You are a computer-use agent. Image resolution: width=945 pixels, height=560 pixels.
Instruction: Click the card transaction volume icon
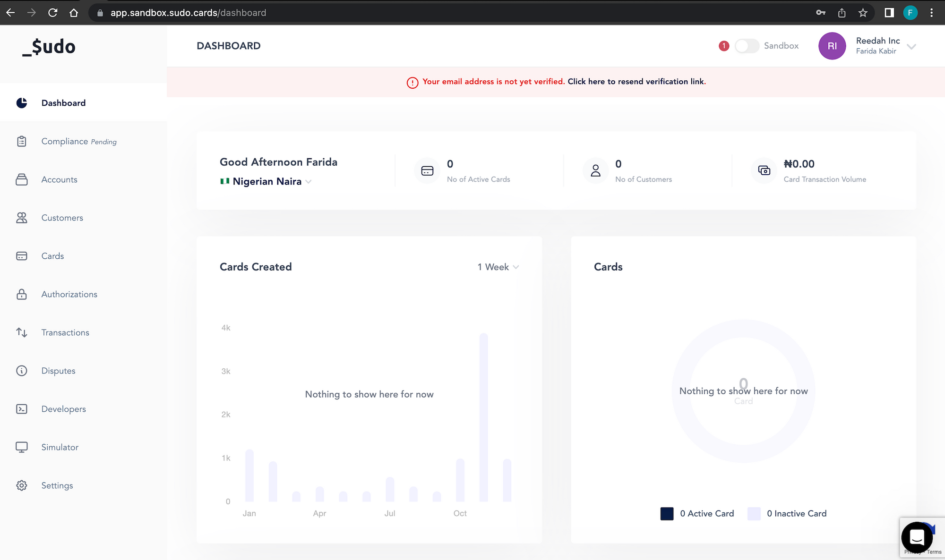coord(765,170)
